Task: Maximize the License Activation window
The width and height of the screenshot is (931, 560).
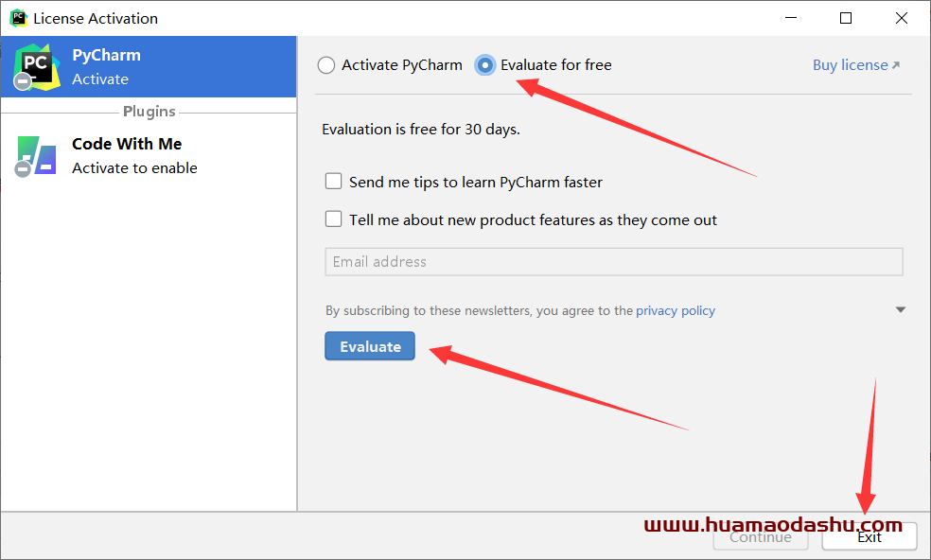Action: click(x=846, y=18)
